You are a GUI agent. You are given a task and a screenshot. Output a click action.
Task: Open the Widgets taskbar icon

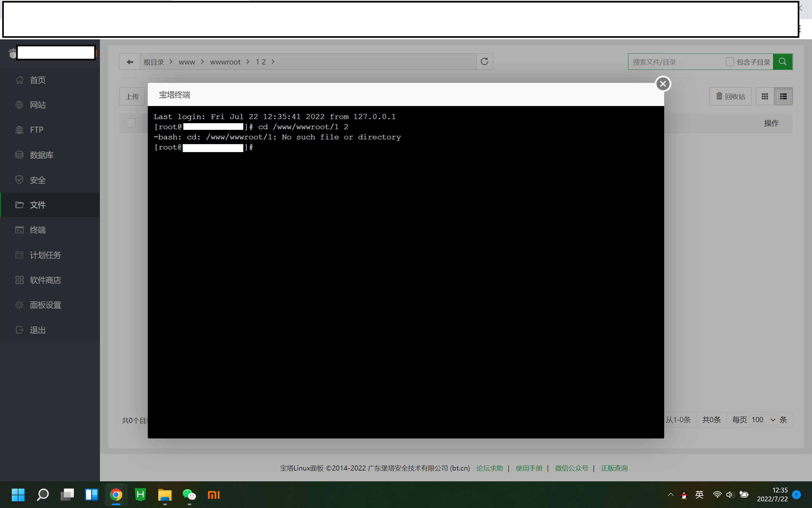91,495
